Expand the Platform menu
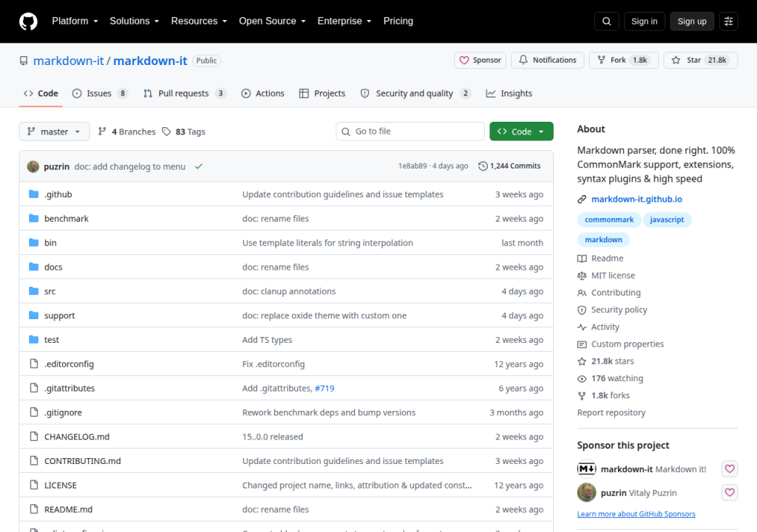The height and width of the screenshot is (532, 757). (x=75, y=21)
